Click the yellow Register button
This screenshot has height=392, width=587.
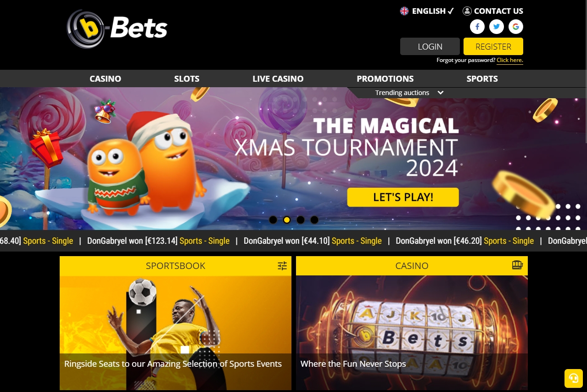click(493, 46)
